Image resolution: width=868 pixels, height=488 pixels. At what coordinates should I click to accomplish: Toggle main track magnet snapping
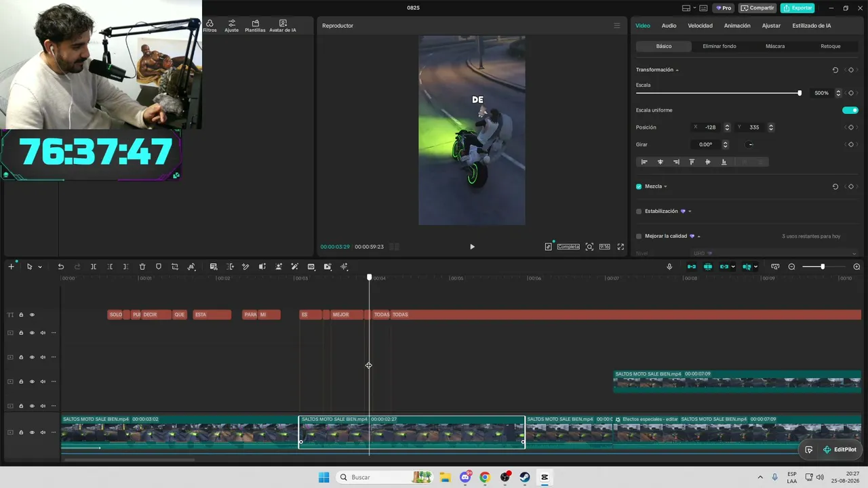coord(691,267)
